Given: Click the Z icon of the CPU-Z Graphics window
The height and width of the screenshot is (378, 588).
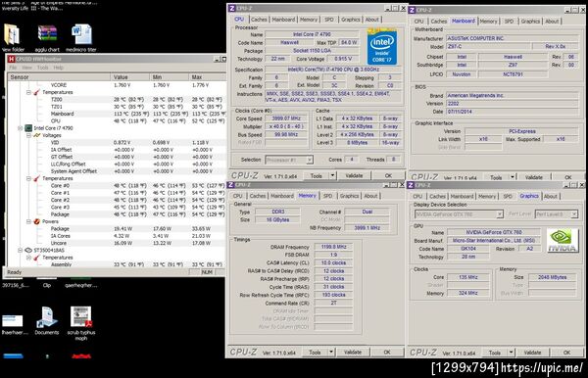Looking at the screenshot, I should tap(411, 185).
